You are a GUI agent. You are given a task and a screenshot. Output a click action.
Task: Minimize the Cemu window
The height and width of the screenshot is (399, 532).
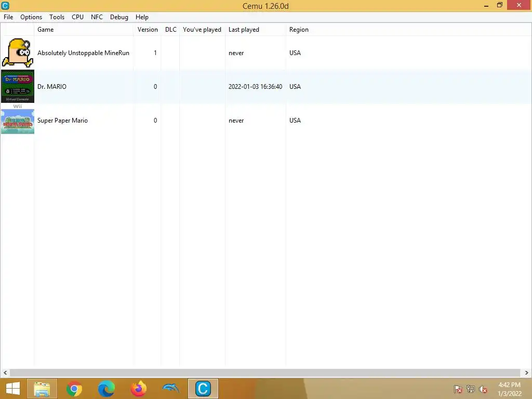486,5
